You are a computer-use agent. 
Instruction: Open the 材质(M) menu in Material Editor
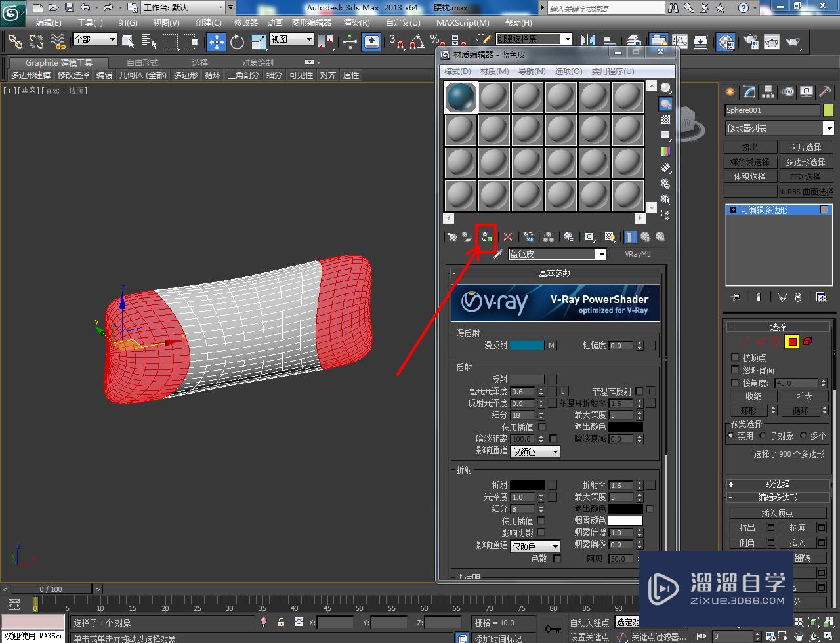pos(494,71)
